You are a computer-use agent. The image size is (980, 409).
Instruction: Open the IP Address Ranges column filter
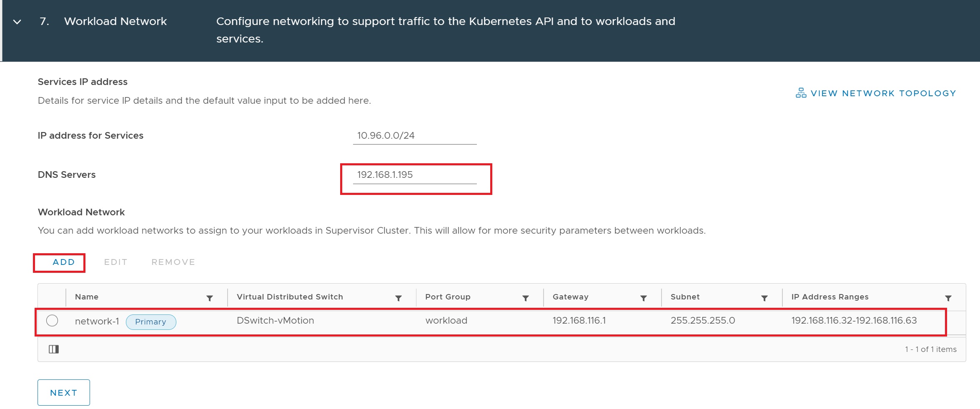click(948, 298)
